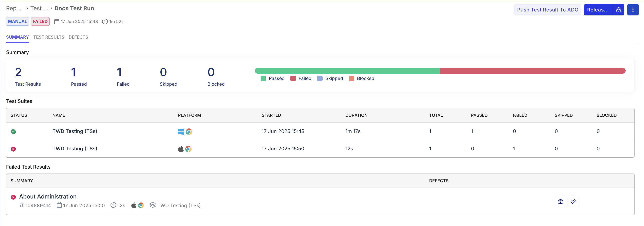The image size is (644, 226).
Task: Click the clock icon beside 12s in failed result
Action: click(113, 205)
